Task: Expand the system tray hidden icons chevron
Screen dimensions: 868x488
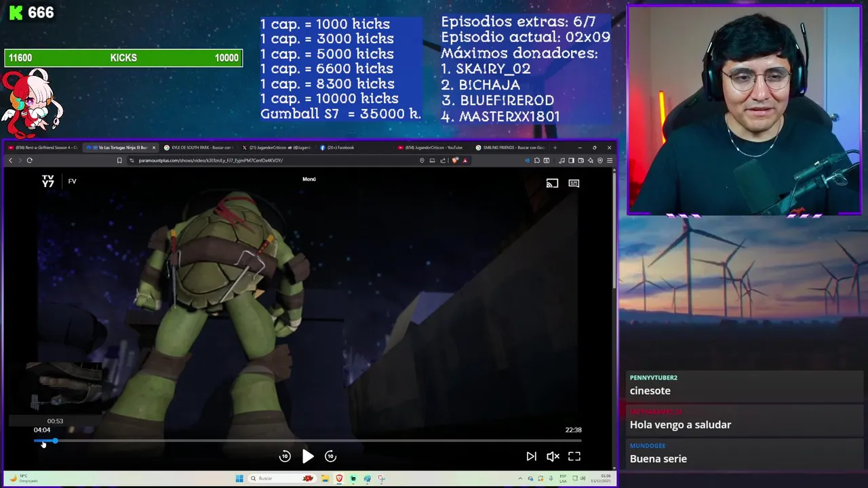Action: point(520,479)
